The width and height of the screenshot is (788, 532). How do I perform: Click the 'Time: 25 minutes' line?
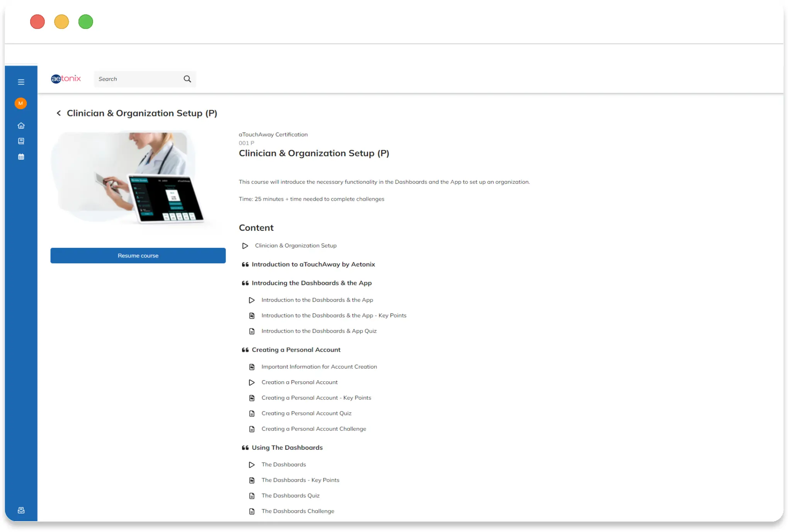[x=311, y=199]
